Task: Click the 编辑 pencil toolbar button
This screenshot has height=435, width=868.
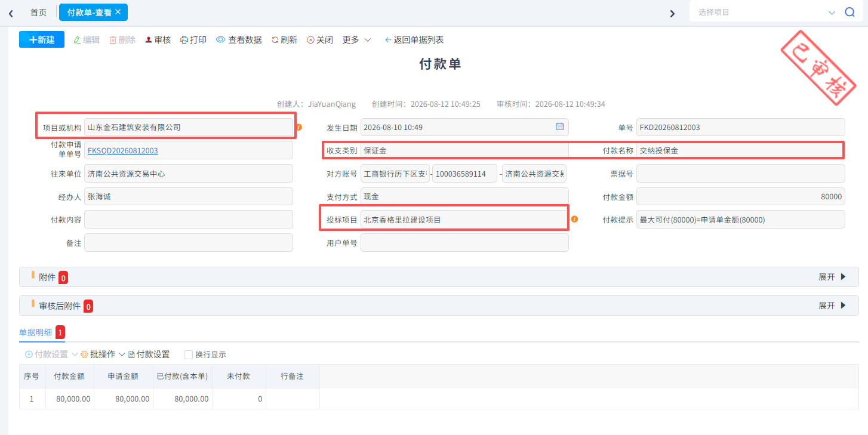Action: coord(86,40)
